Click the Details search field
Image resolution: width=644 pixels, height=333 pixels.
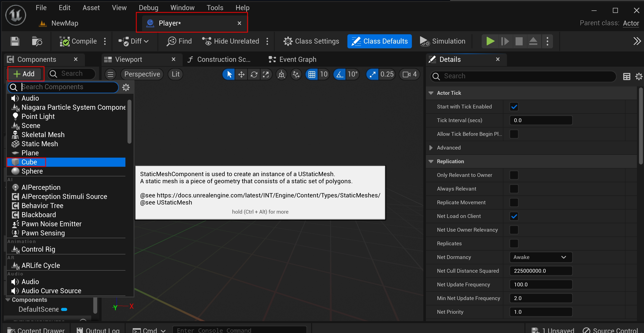pos(523,76)
